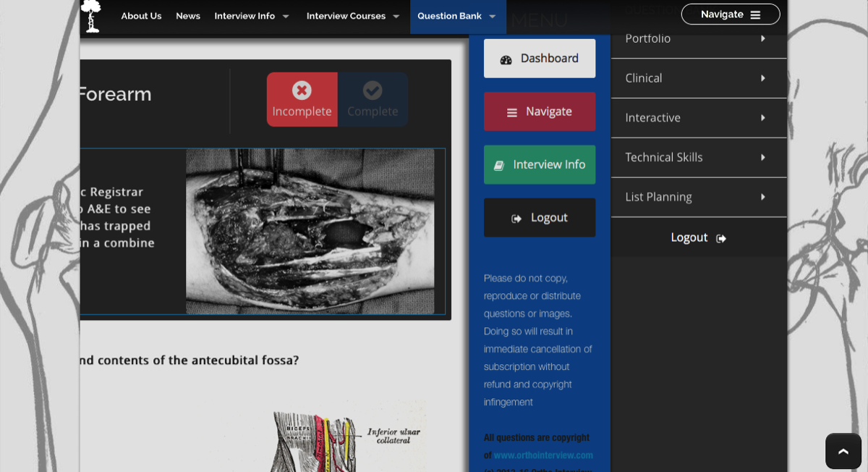Click the dashboard gauge icon
Viewport: 868px width, 472px height.
point(506,60)
